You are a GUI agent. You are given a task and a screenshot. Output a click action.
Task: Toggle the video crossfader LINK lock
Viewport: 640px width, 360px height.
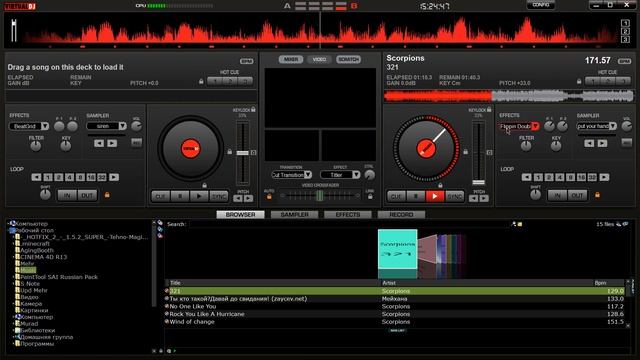point(370,197)
